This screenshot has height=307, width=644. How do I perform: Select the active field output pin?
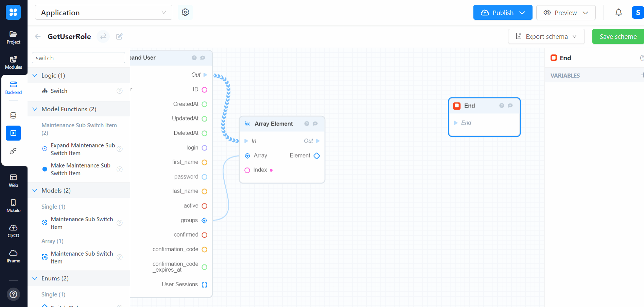click(205, 206)
